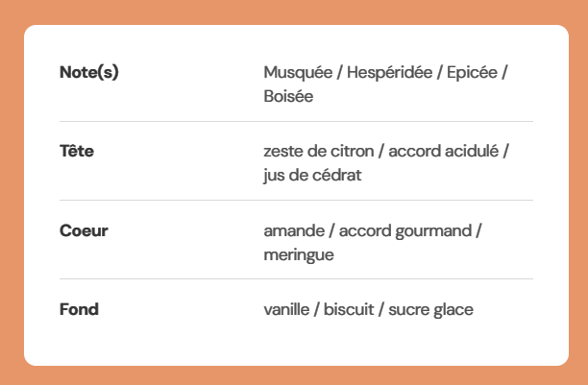Select the accord acidulé text
Screen dimensions: 588x385
444,151
